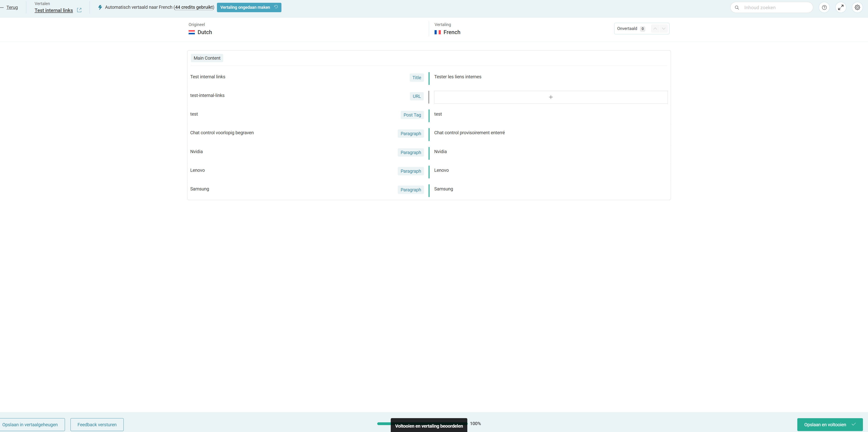Image resolution: width=868 pixels, height=432 pixels.
Task: Open help question mark icon
Action: [x=824, y=7]
